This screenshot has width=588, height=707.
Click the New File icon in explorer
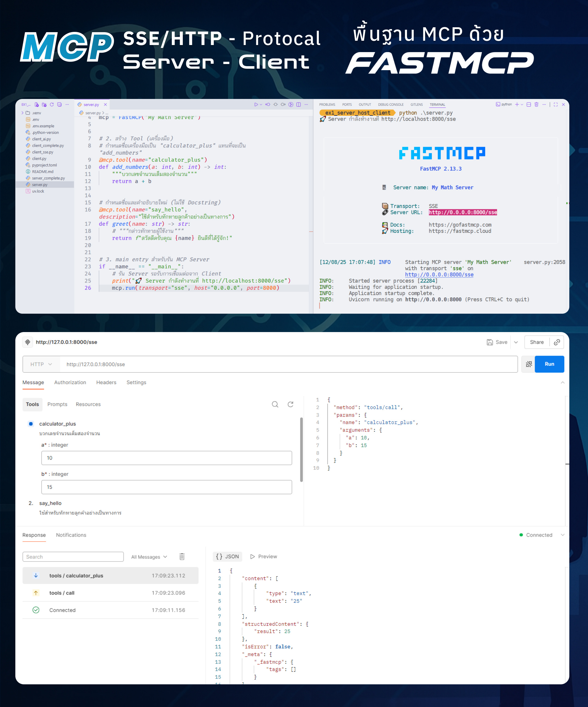(36, 105)
